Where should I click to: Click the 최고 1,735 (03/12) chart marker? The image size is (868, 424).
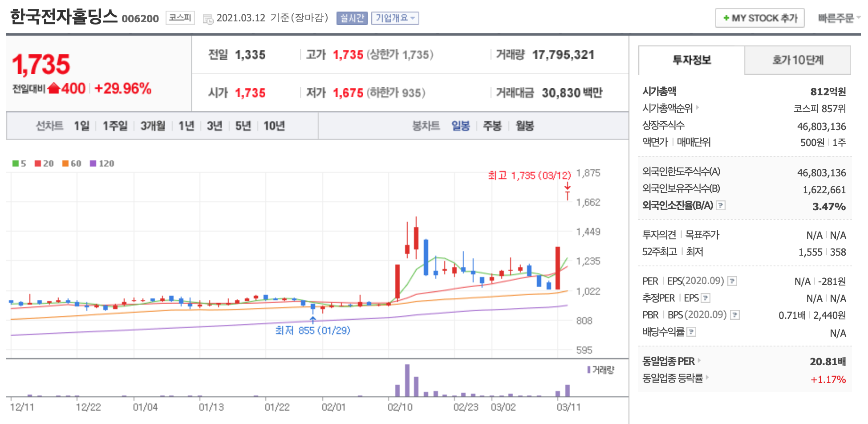[x=529, y=175]
